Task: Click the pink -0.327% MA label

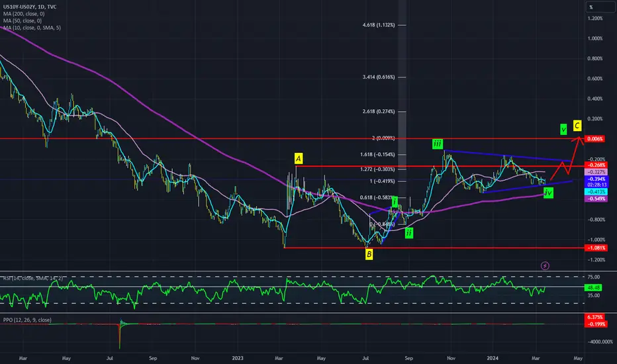Action: click(596, 172)
